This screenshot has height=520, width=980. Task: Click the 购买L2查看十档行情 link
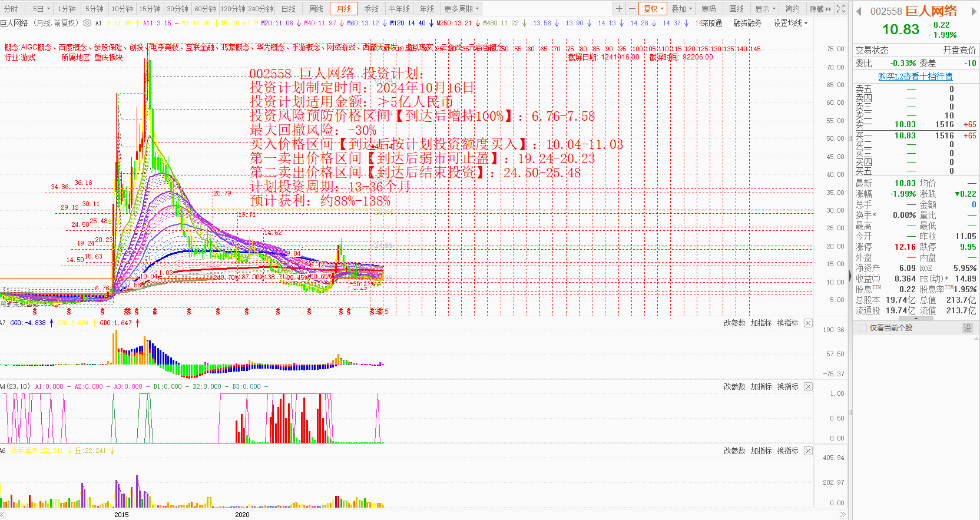point(915,77)
